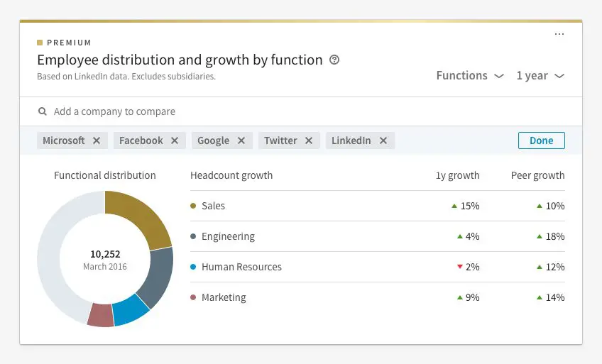Click the Engineering row label
This screenshot has width=602, height=364.
[228, 237]
